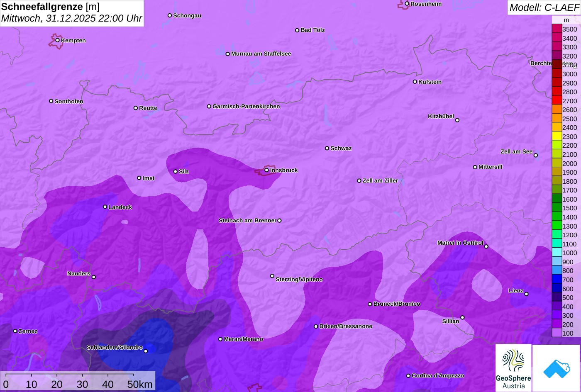Click the "Schneefallgrenze [m]" map title
581x392 pixels.
coord(50,7)
